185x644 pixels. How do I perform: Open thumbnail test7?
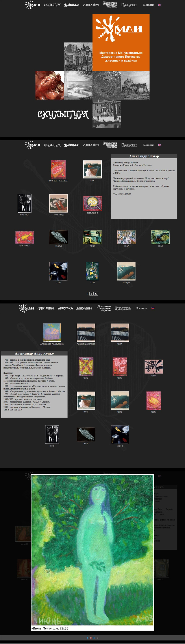pyautogui.click(x=154, y=401)
